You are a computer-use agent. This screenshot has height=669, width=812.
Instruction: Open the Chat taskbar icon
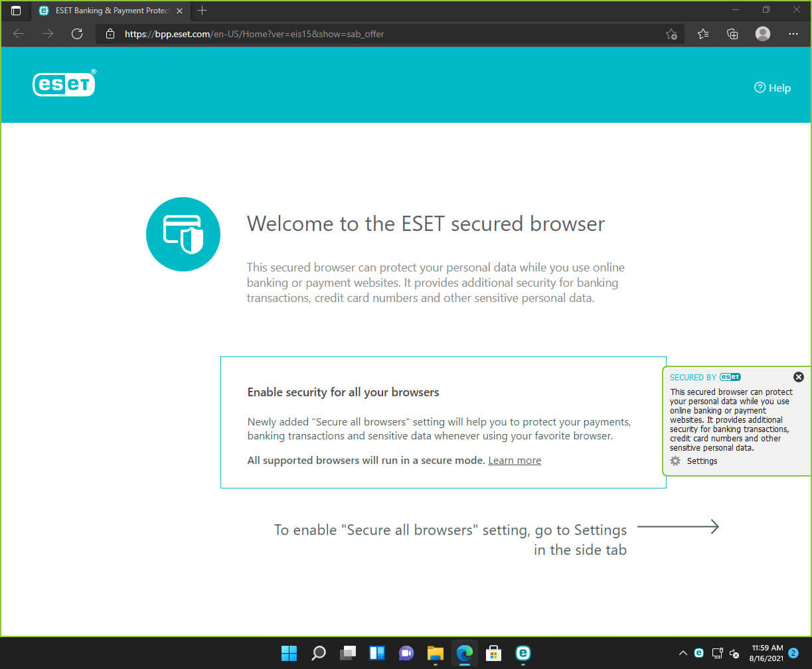point(406,653)
